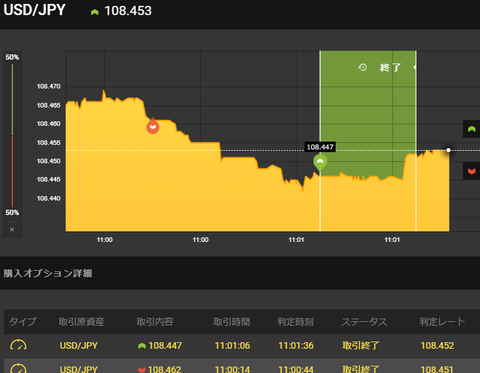Click the red down-arrow Low button
This screenshot has height=373, width=480.
coord(471,171)
